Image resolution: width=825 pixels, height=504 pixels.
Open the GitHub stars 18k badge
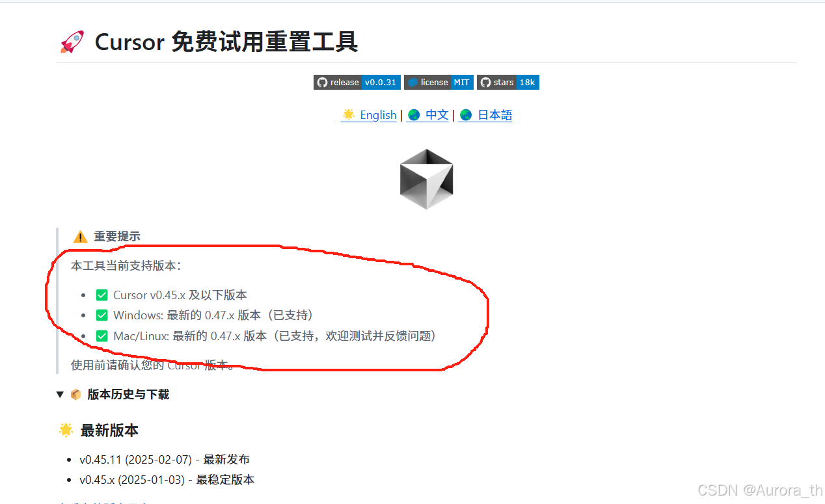click(508, 83)
